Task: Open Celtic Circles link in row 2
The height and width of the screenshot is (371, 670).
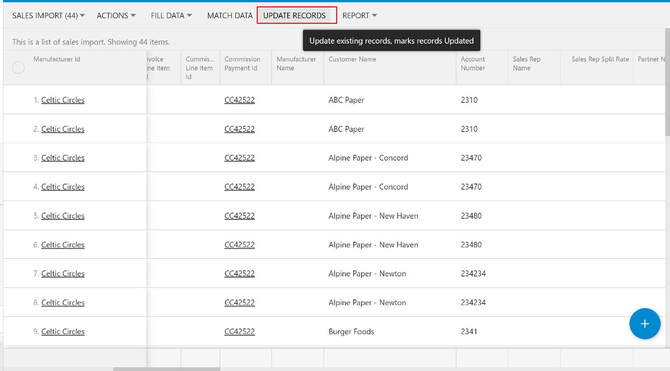Action: tap(62, 129)
